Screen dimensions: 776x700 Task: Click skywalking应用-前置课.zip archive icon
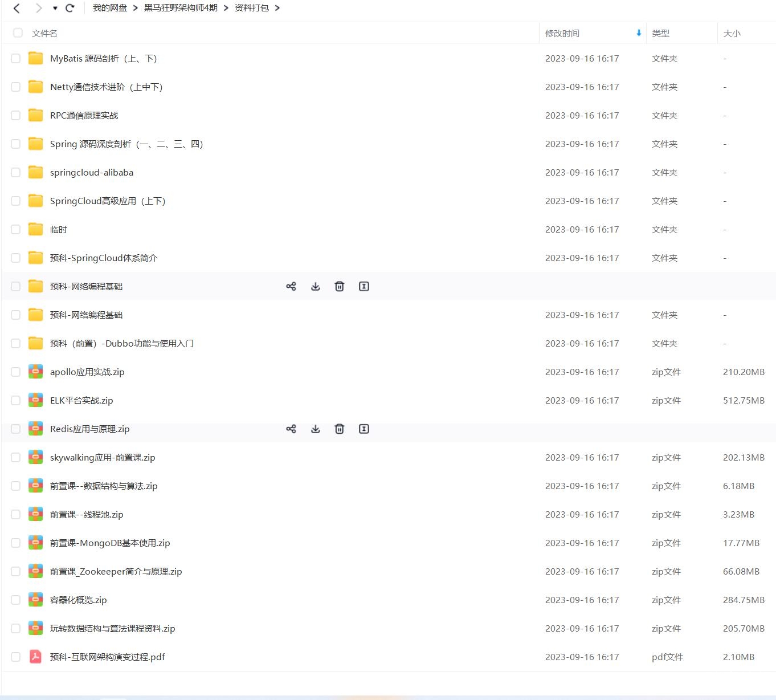36,457
